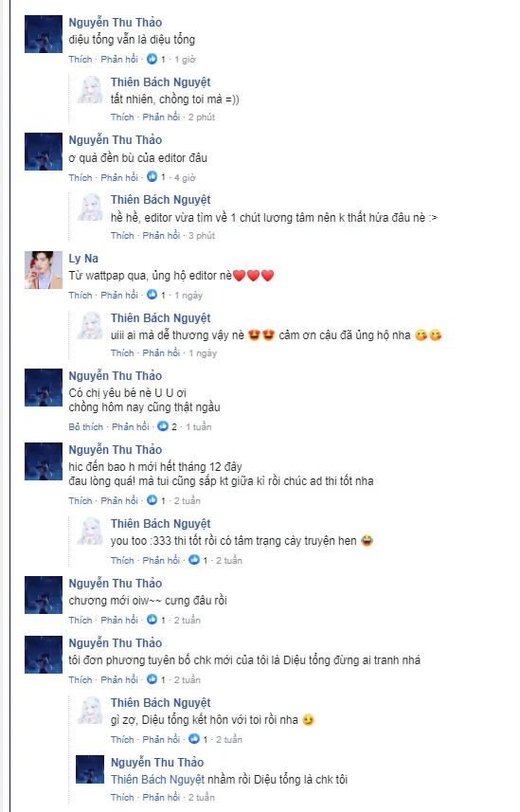520x812 pixels.
Task: Toggle 'Bỏ thích' on 'Có chị yêu bé' comment
Action: click(86, 426)
